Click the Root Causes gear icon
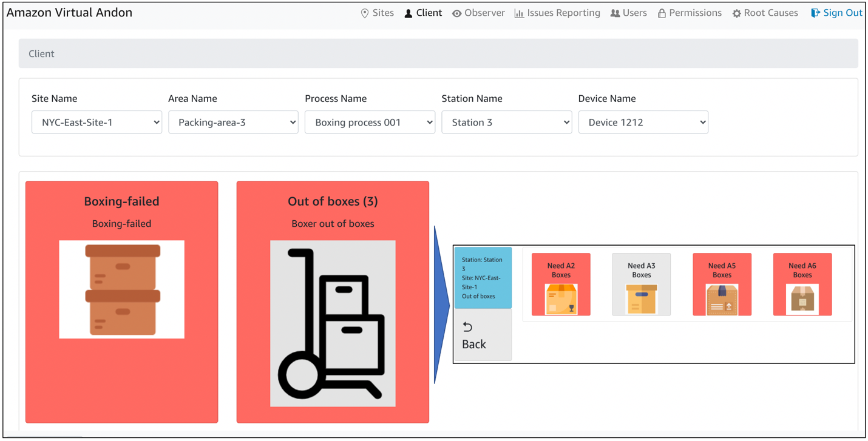Image resolution: width=868 pixels, height=441 pixels. (736, 12)
